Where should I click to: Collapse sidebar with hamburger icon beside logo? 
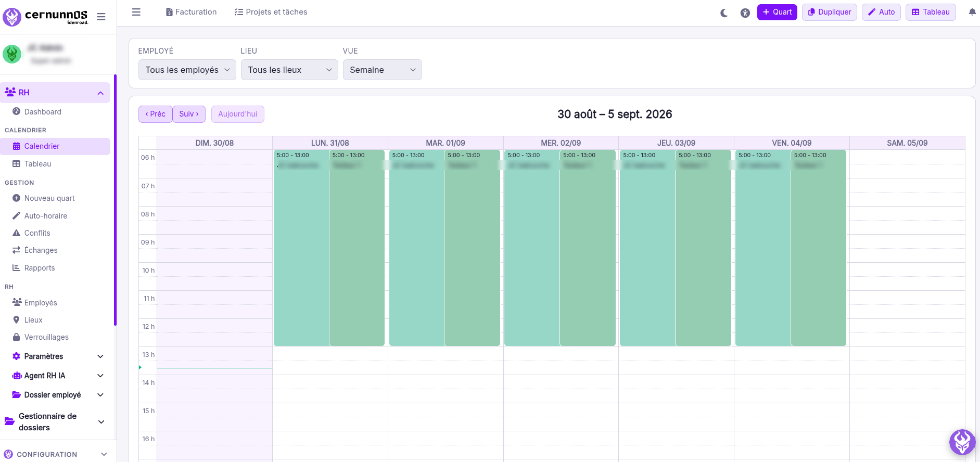pos(101,17)
